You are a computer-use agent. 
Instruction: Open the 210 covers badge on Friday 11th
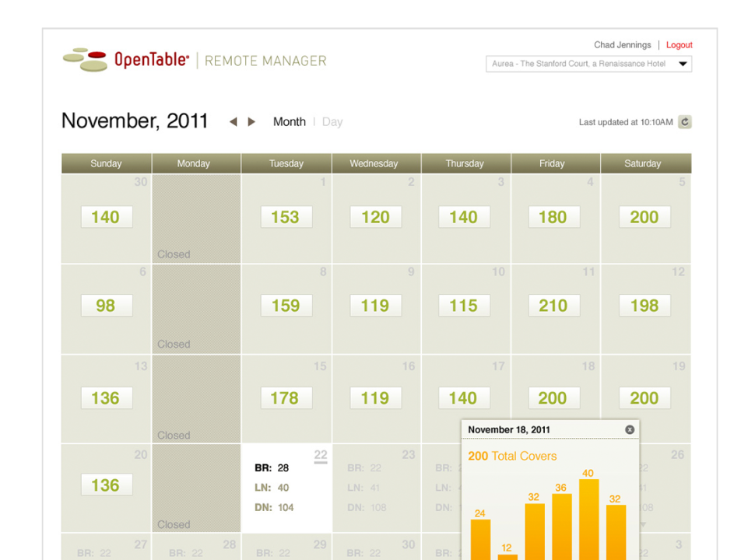click(553, 306)
